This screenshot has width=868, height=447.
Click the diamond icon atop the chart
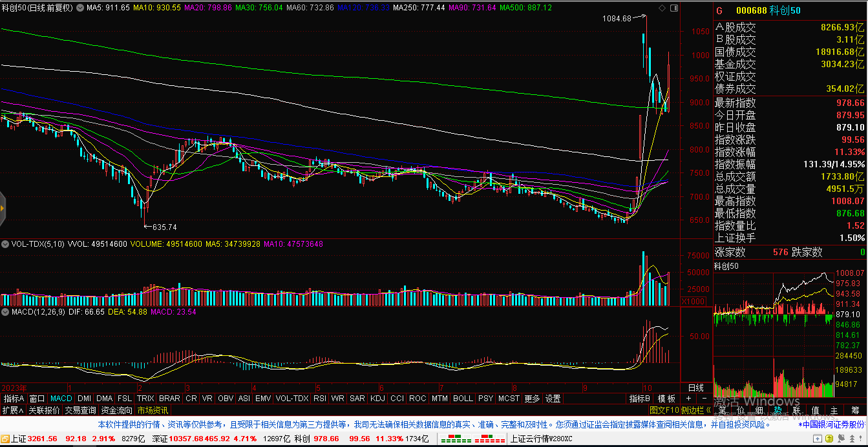(x=661, y=8)
